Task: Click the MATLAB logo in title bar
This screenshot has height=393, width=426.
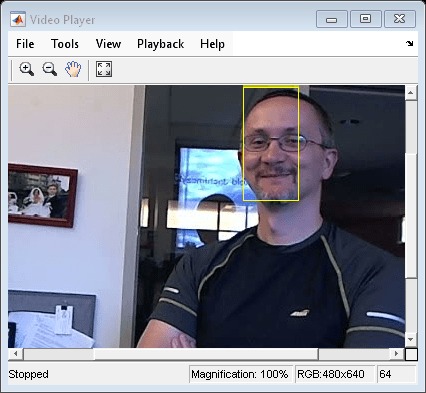Action: (18, 20)
